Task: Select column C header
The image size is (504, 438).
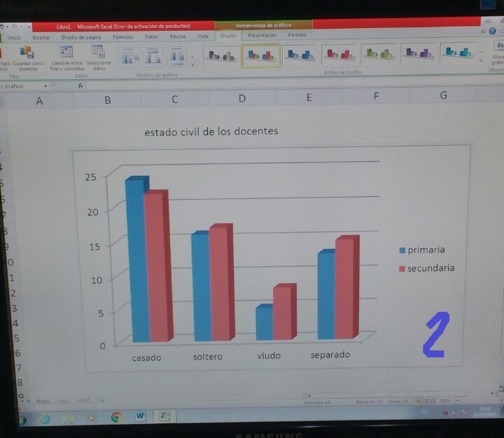Action: (174, 99)
